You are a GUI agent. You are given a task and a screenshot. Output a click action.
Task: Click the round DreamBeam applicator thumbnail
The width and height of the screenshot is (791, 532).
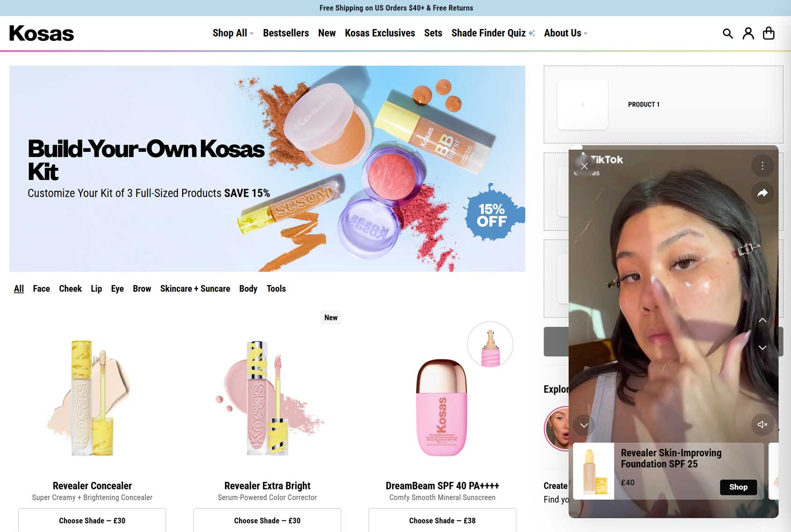pyautogui.click(x=490, y=345)
